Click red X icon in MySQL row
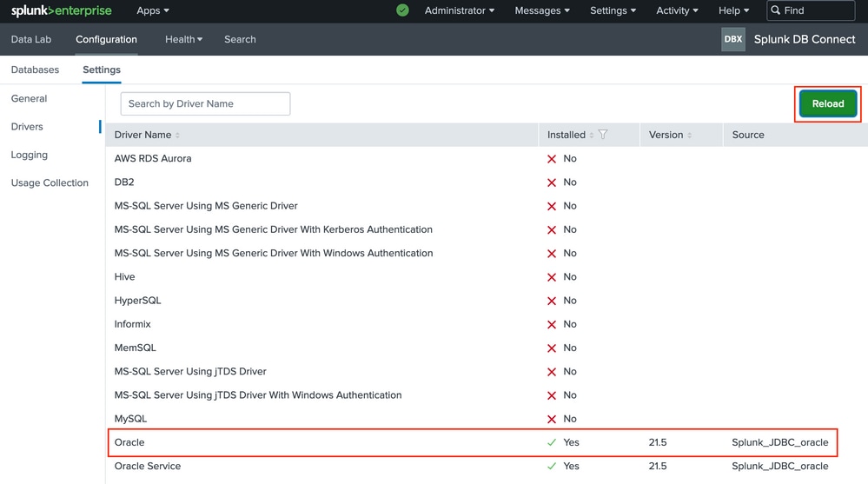This screenshot has width=868, height=484. (x=552, y=419)
